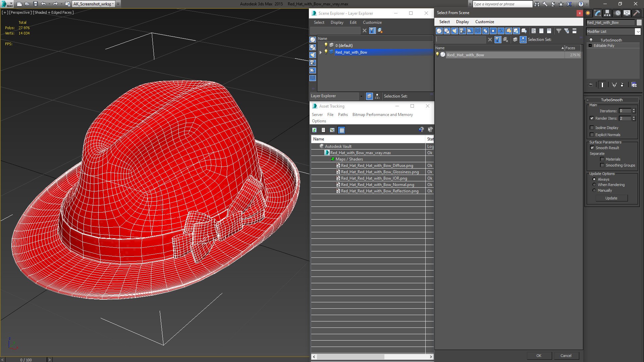Screen dimensions: 644x362
Task: Toggle helpers display filter in Scene Explorer sidebar
Action: coord(313,70)
